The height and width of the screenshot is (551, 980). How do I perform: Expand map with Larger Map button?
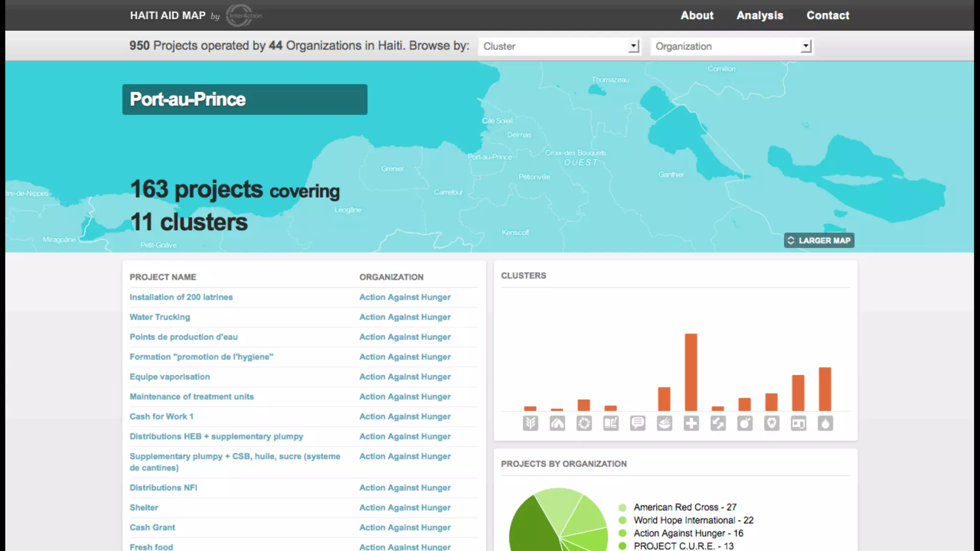819,241
